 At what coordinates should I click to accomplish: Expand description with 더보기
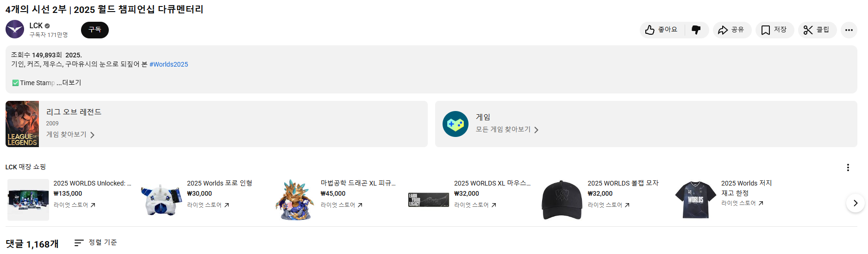(x=71, y=83)
